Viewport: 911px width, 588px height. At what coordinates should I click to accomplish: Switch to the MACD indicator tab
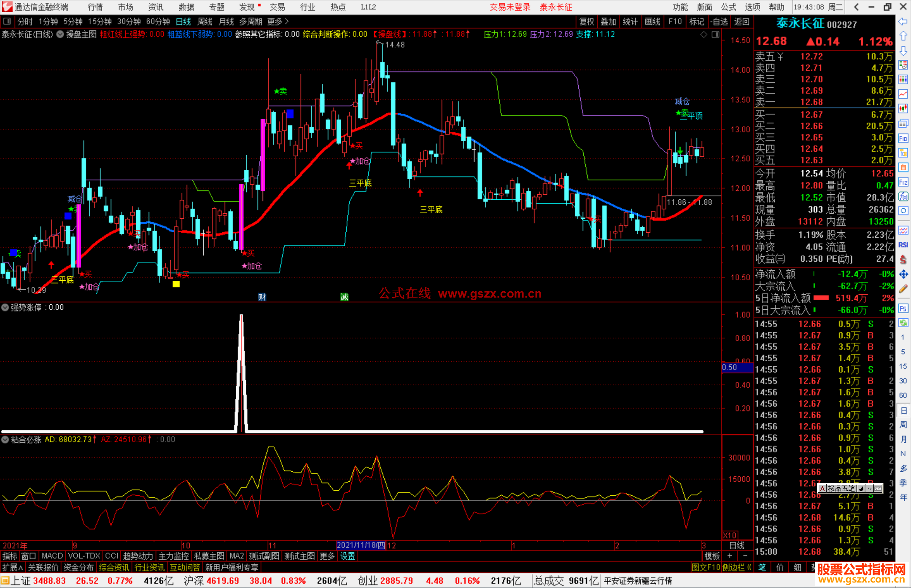click(x=52, y=556)
